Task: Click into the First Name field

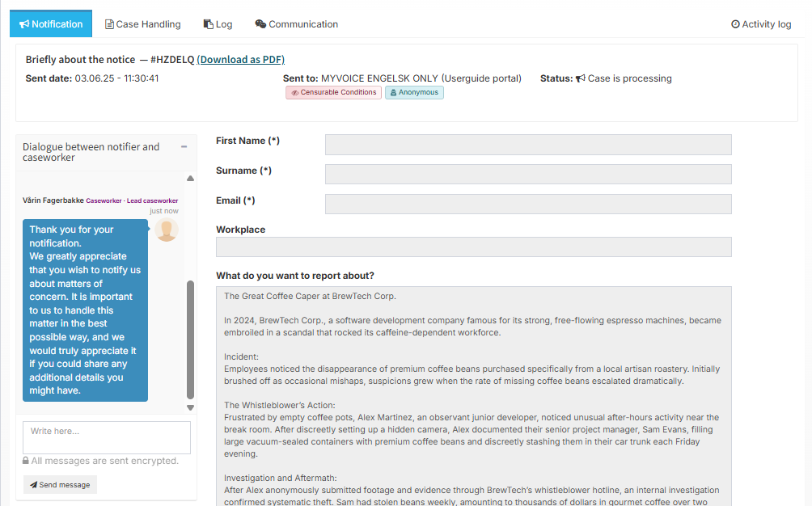Action: pos(528,145)
